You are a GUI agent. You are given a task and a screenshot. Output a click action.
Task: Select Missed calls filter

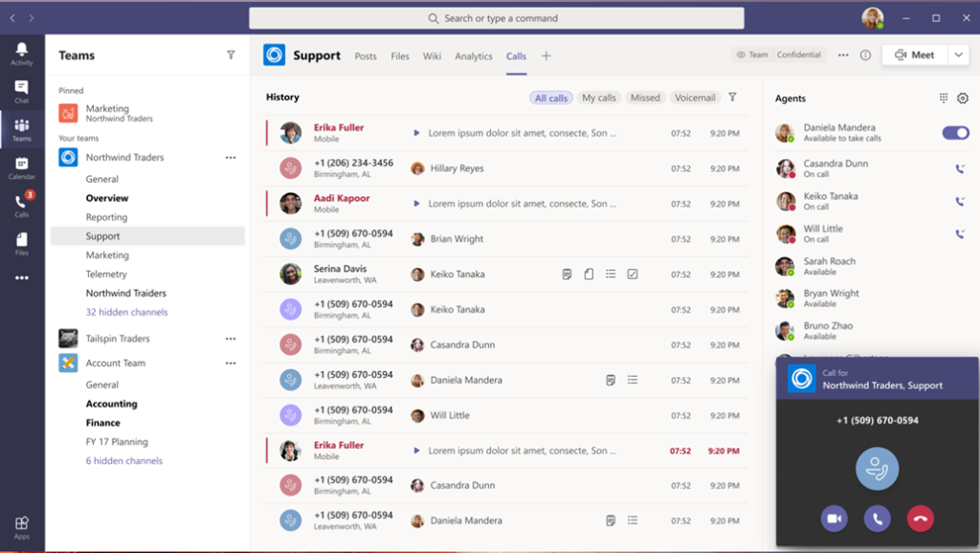(645, 98)
